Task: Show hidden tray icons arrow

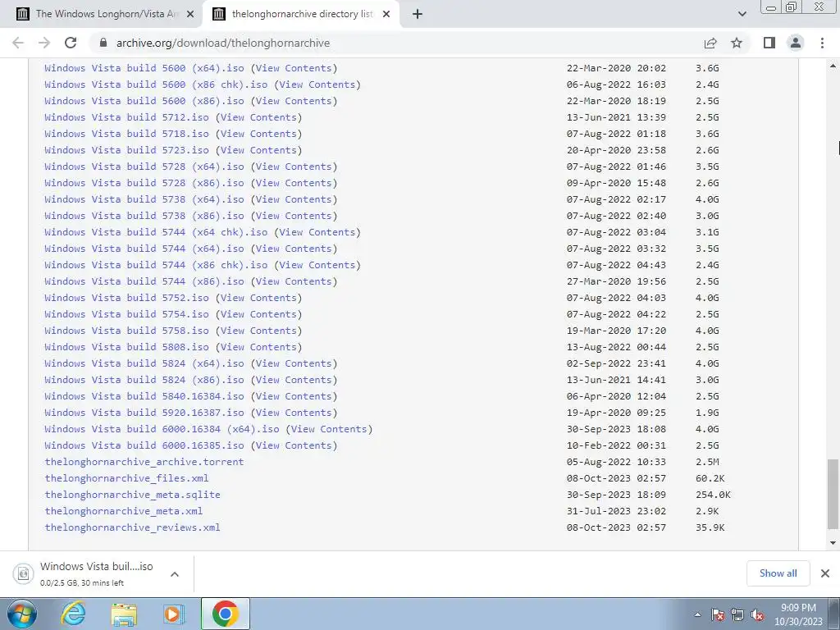Action: pos(697,614)
